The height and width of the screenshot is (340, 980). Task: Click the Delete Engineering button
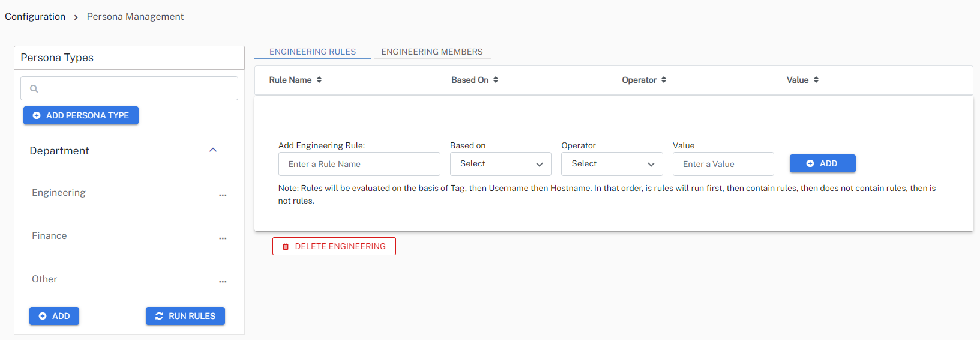(x=334, y=246)
